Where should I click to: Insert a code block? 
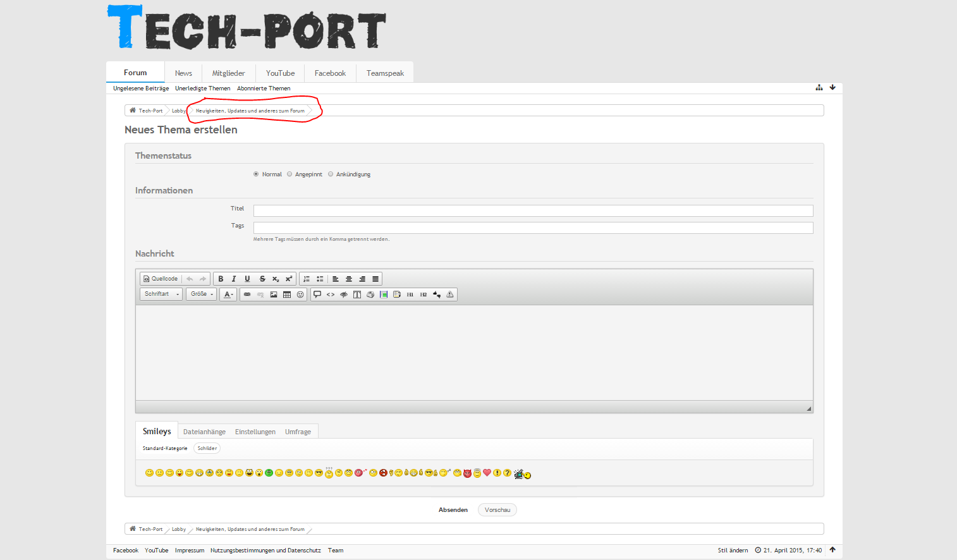point(331,295)
